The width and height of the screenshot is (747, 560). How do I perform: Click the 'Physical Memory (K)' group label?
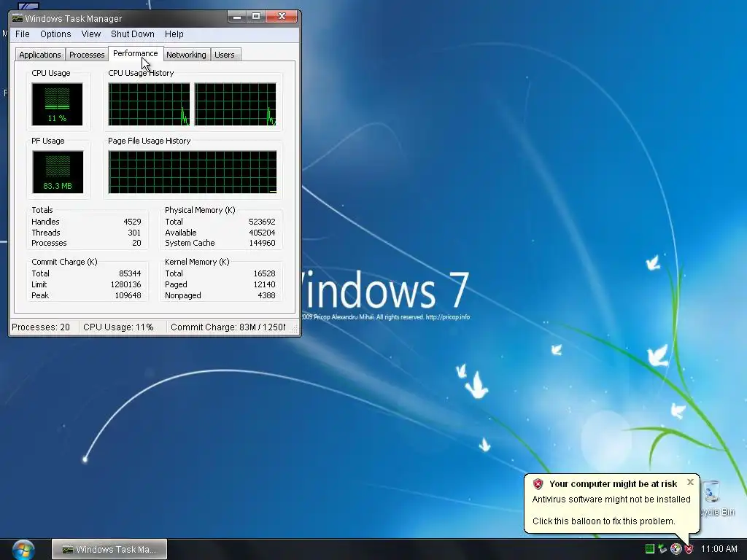(200, 210)
